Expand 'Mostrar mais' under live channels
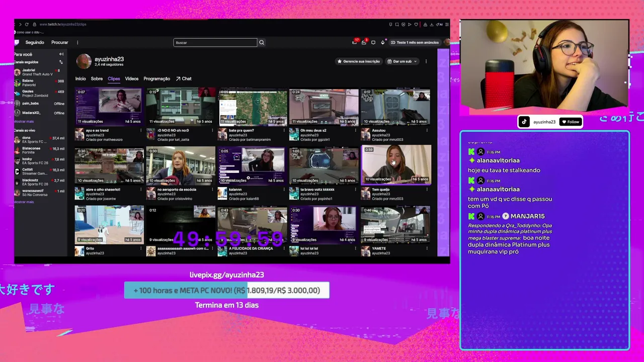644x362 pixels. 24,202
